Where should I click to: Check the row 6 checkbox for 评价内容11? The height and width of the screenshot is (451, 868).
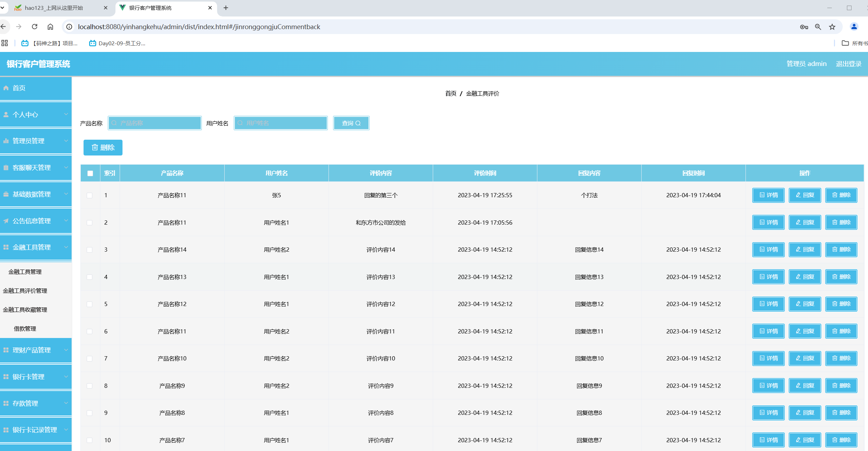[90, 332]
